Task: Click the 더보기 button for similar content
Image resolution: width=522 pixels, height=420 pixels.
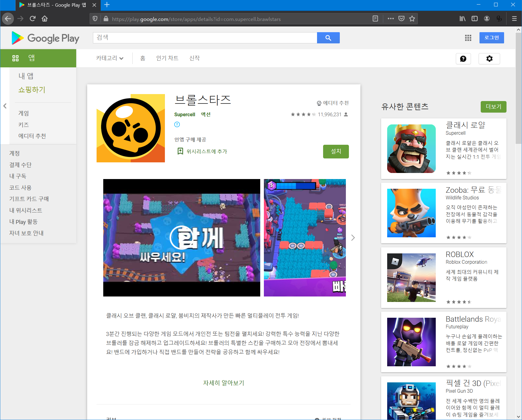Action: point(493,107)
